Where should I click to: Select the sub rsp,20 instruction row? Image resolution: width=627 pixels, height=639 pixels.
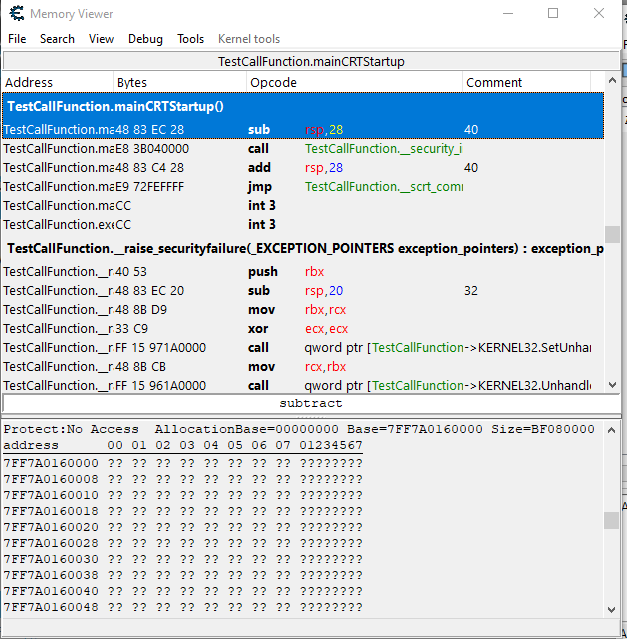(x=303, y=291)
